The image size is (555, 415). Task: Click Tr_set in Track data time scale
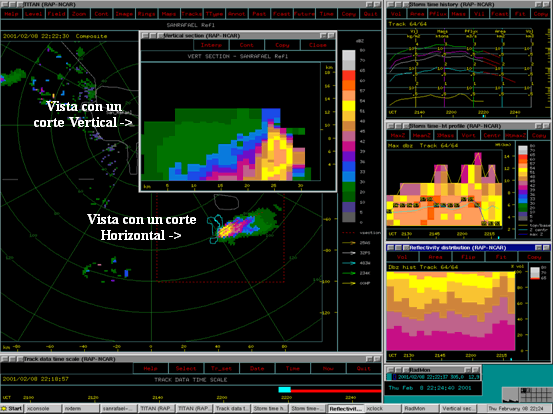pos(222,368)
